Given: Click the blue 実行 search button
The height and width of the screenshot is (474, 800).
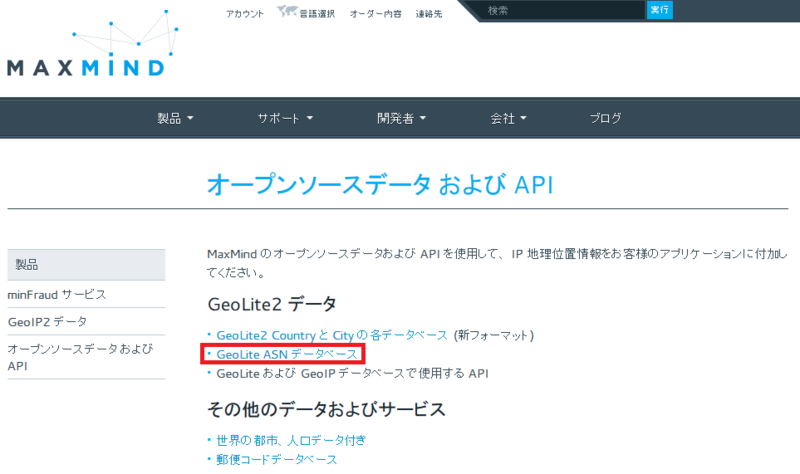Looking at the screenshot, I should (x=659, y=10).
